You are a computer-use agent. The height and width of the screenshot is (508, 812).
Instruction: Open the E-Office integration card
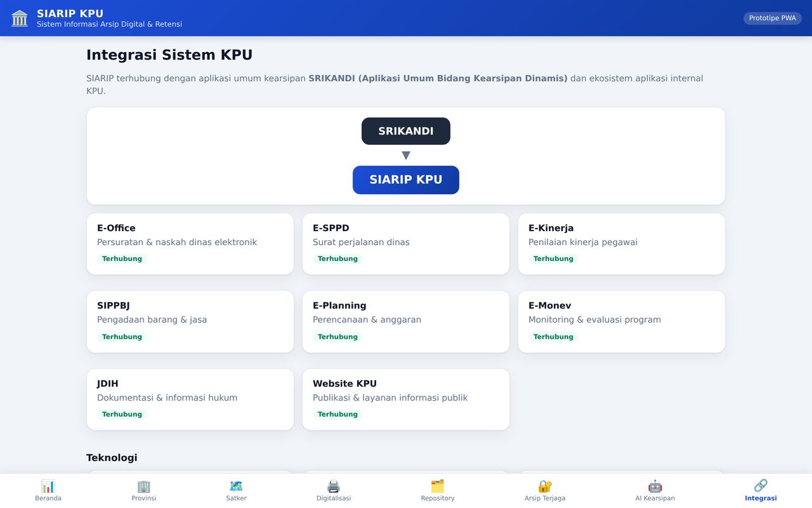(x=190, y=244)
